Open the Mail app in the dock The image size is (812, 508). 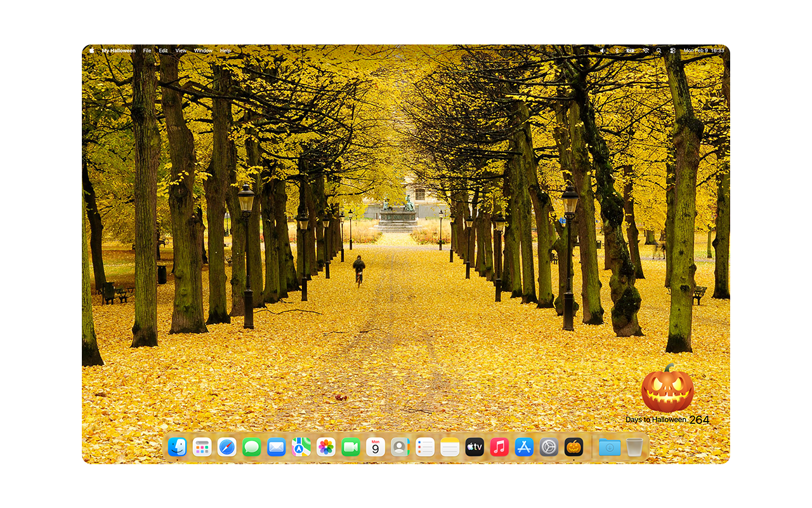[x=276, y=447]
